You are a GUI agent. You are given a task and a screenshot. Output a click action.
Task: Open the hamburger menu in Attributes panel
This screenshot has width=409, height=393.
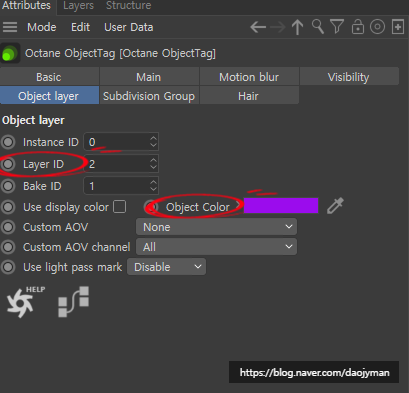10,27
